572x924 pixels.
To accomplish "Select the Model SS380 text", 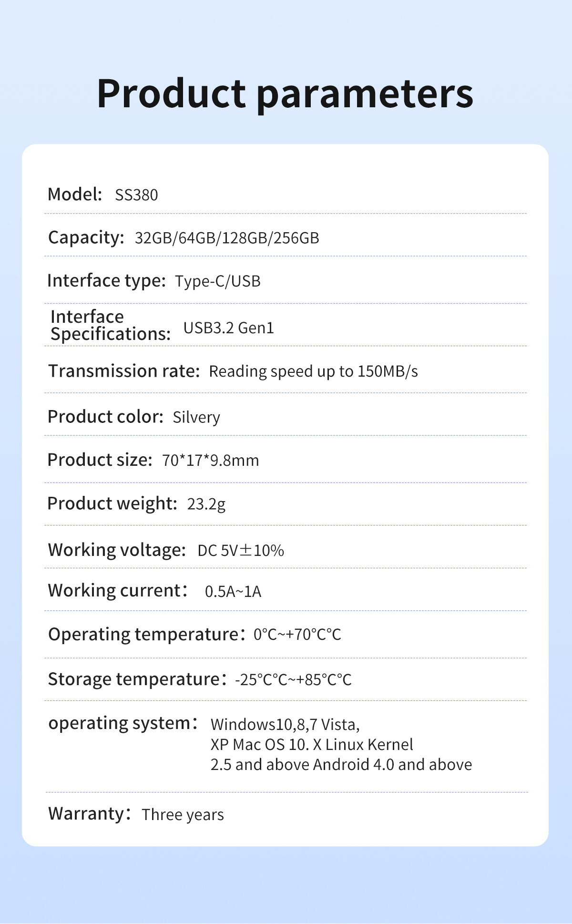I will point(136,195).
